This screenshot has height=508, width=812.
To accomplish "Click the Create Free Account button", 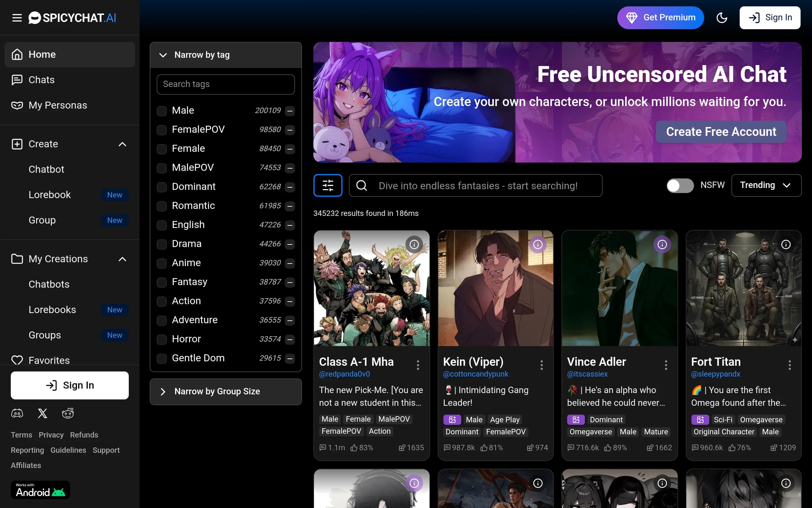I will [x=721, y=132].
